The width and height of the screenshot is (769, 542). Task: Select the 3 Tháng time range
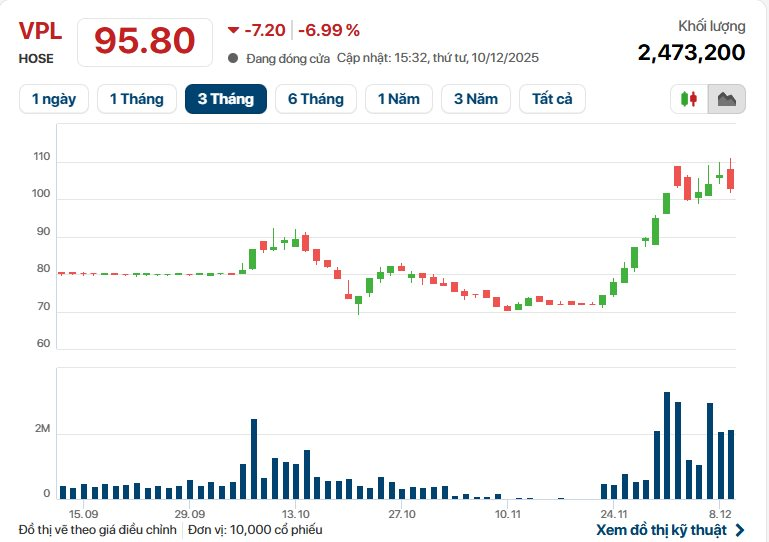click(x=225, y=99)
